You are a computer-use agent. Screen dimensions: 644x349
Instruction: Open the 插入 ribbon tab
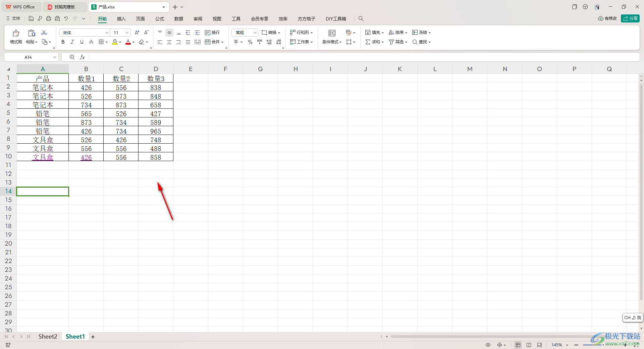[x=121, y=19]
